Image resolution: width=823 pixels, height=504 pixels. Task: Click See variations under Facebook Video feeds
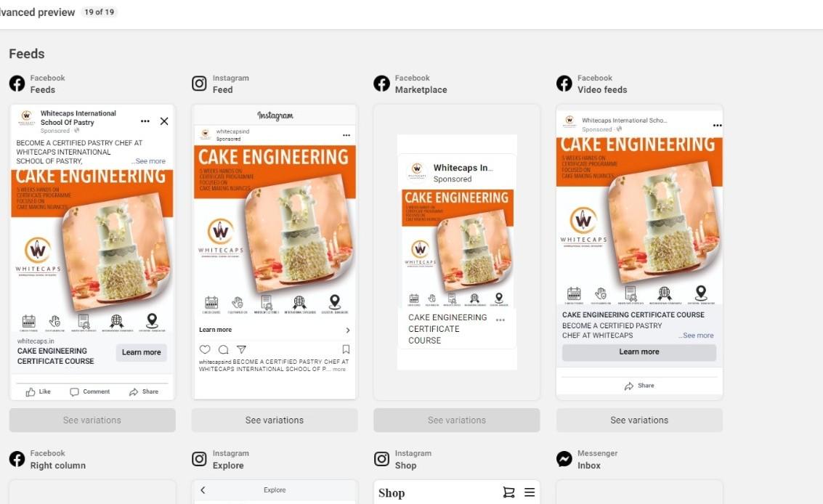click(x=639, y=420)
